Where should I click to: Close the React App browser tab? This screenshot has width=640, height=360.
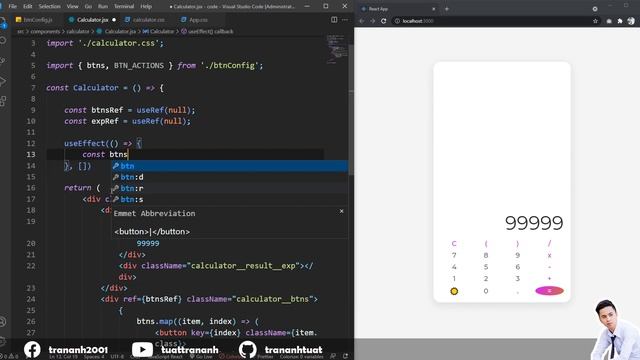(x=433, y=9)
